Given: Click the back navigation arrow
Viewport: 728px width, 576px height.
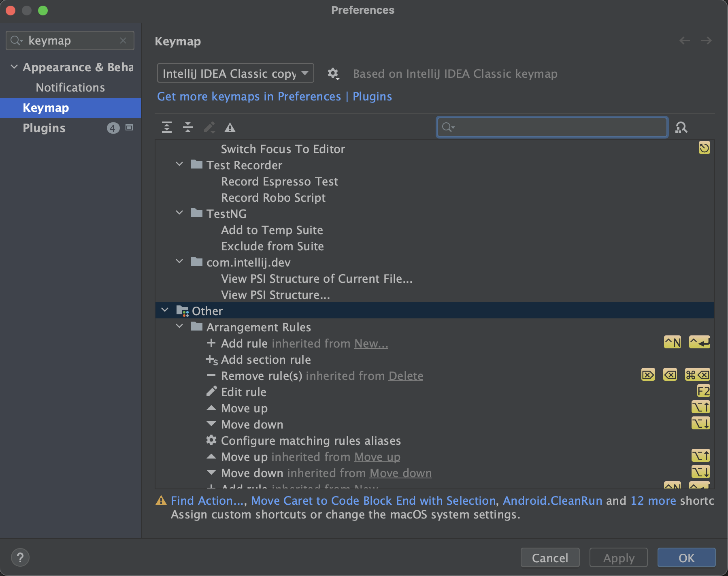Looking at the screenshot, I should click(x=685, y=41).
